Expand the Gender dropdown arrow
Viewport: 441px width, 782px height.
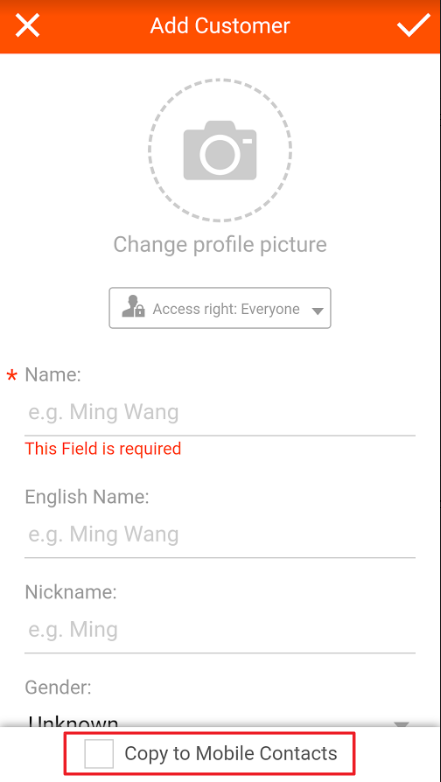click(x=402, y=723)
